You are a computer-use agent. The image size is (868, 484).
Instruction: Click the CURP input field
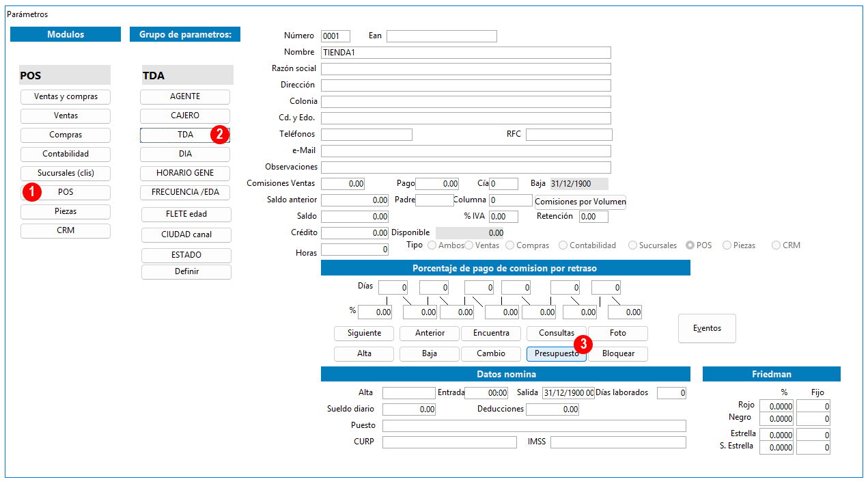coord(449,442)
